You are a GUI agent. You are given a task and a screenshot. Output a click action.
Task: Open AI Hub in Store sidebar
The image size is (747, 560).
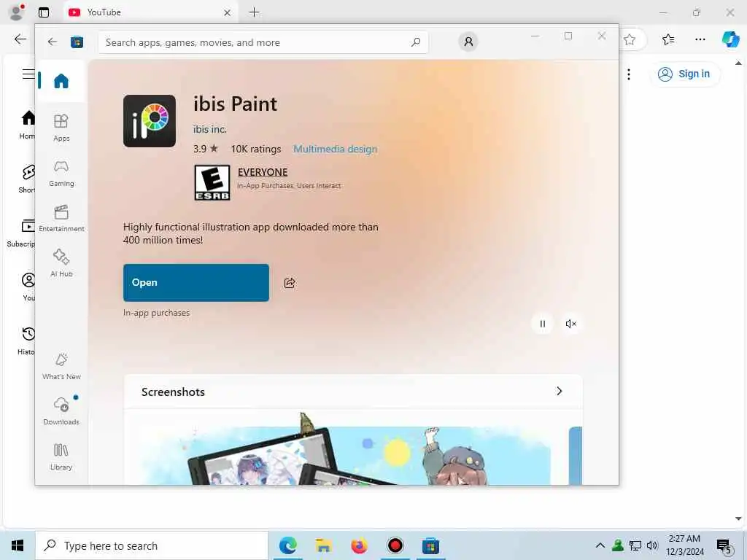pos(61,262)
